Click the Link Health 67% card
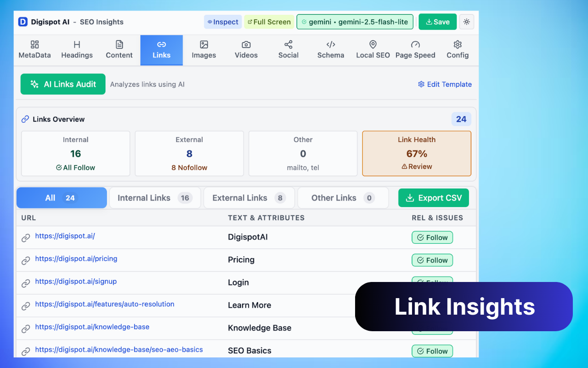This screenshot has height=368, width=588. coord(417,154)
